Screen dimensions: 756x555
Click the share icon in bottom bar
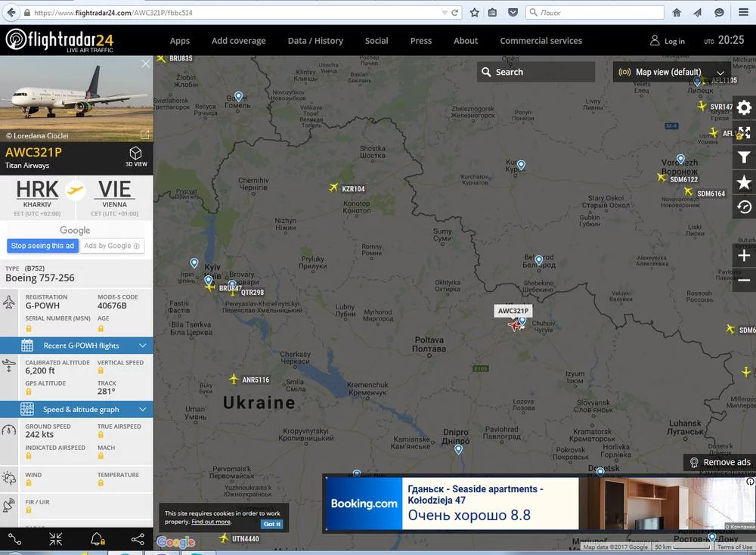[x=138, y=539]
